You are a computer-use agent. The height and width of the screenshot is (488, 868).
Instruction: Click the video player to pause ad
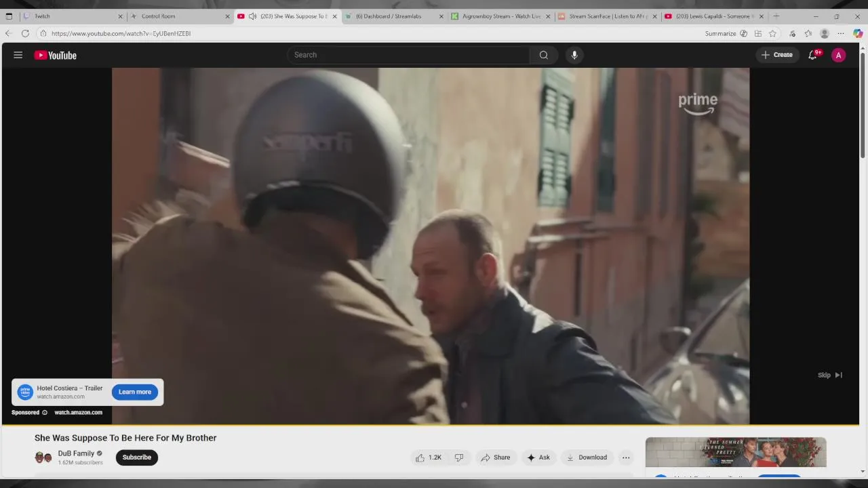431,245
